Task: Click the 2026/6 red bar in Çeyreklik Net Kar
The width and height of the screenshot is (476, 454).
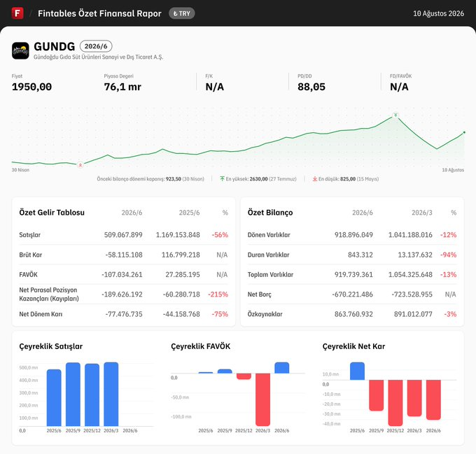Action: pos(433,399)
